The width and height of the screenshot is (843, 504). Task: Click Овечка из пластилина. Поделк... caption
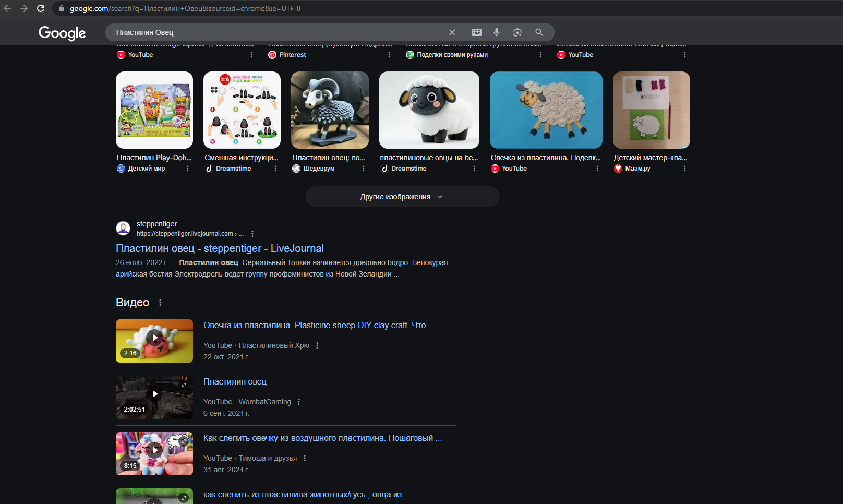(546, 158)
